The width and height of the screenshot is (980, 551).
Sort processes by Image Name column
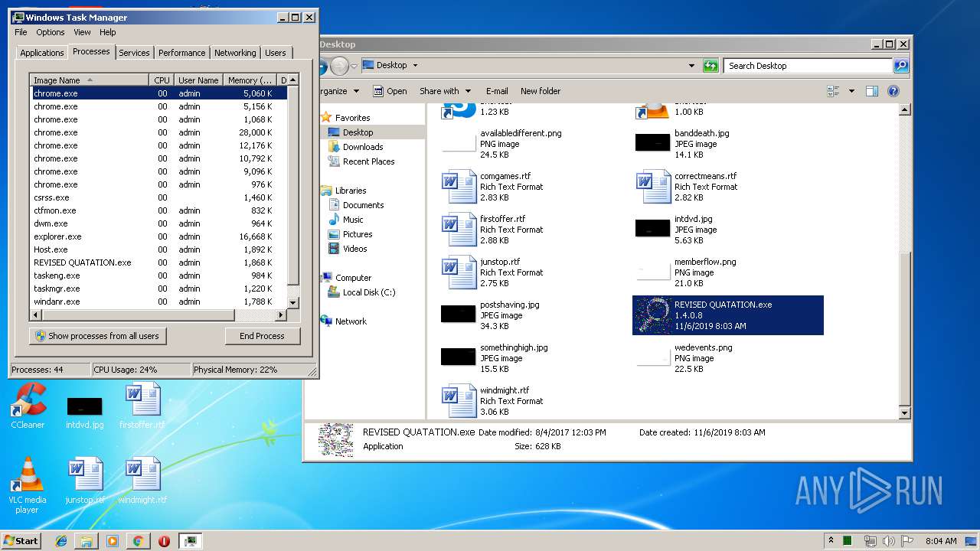click(90, 80)
